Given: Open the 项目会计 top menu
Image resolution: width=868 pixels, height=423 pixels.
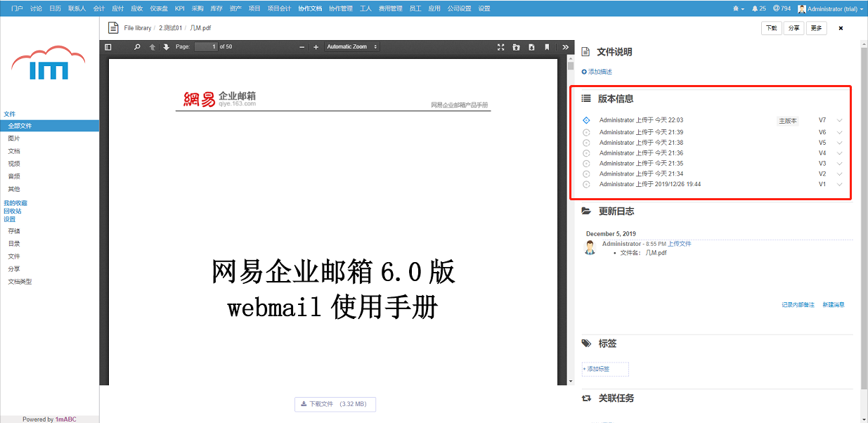Looking at the screenshot, I should [x=279, y=8].
